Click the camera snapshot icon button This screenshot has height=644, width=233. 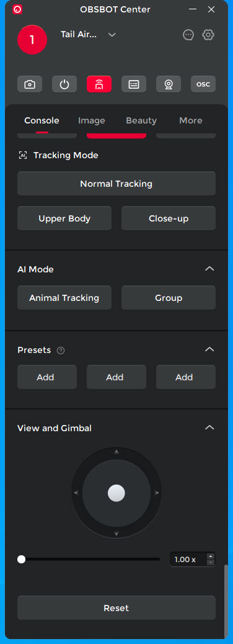(30, 84)
